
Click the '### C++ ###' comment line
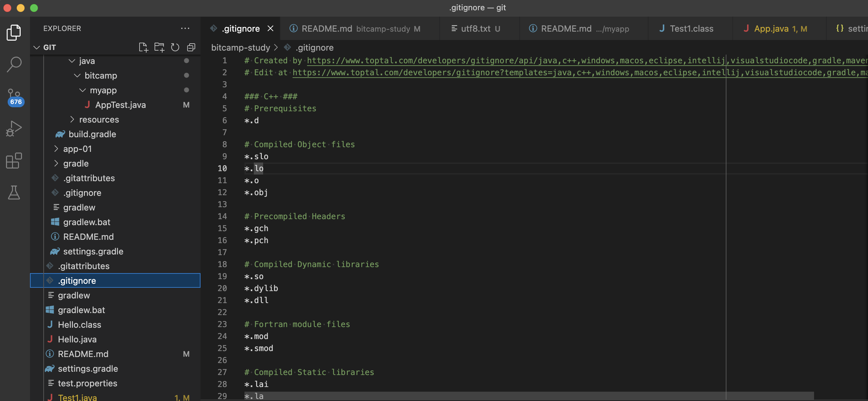pos(270,96)
